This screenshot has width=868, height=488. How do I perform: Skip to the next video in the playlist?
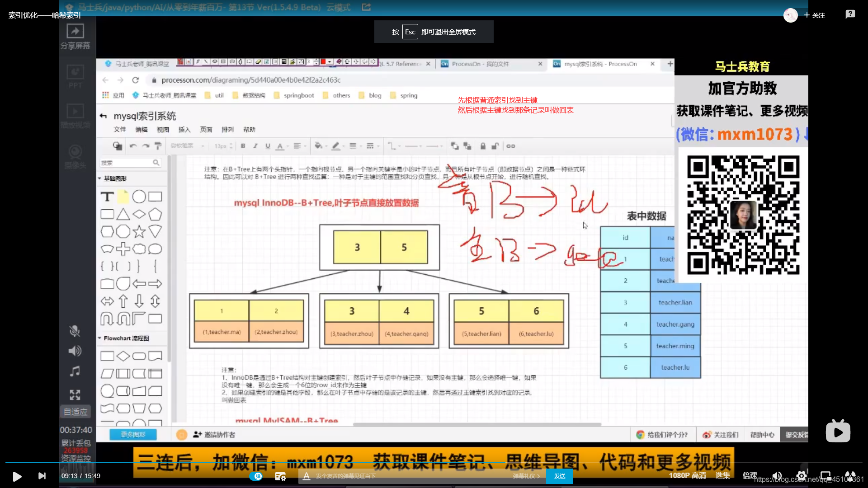(42, 476)
